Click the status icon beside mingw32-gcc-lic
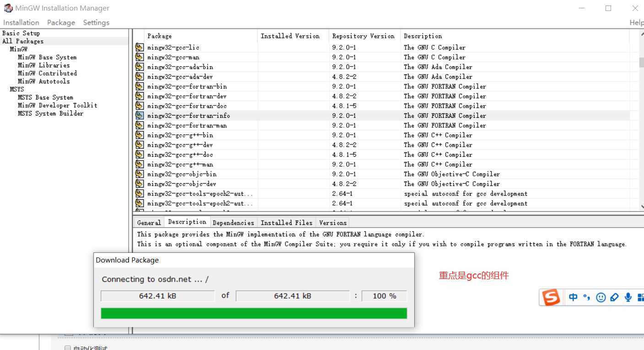The height and width of the screenshot is (350, 644). point(139,47)
